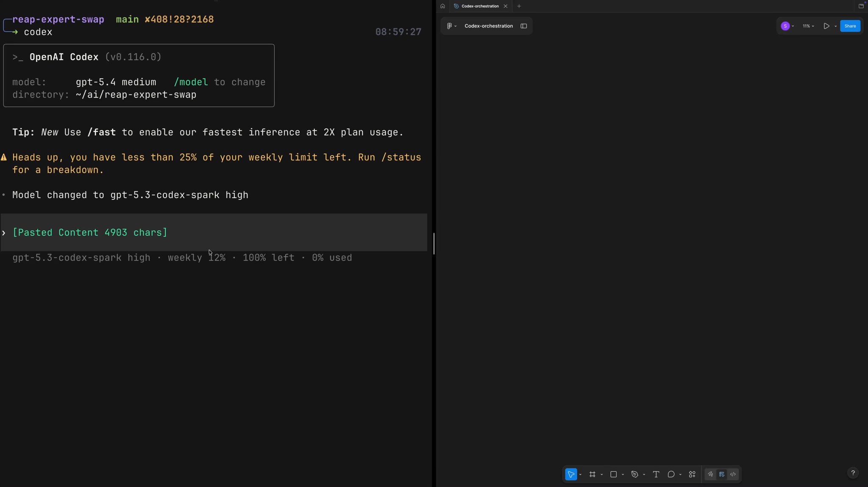The width and height of the screenshot is (868, 487).
Task: Switch to Draw mode
Action: point(710,474)
